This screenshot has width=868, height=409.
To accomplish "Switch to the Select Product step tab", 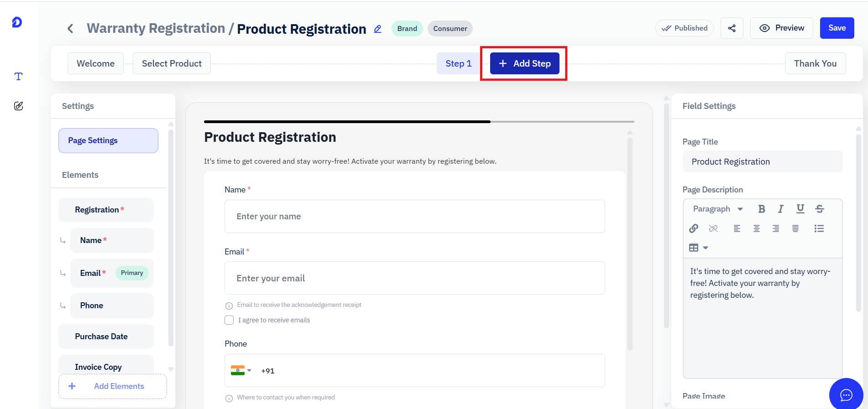I will [x=172, y=63].
